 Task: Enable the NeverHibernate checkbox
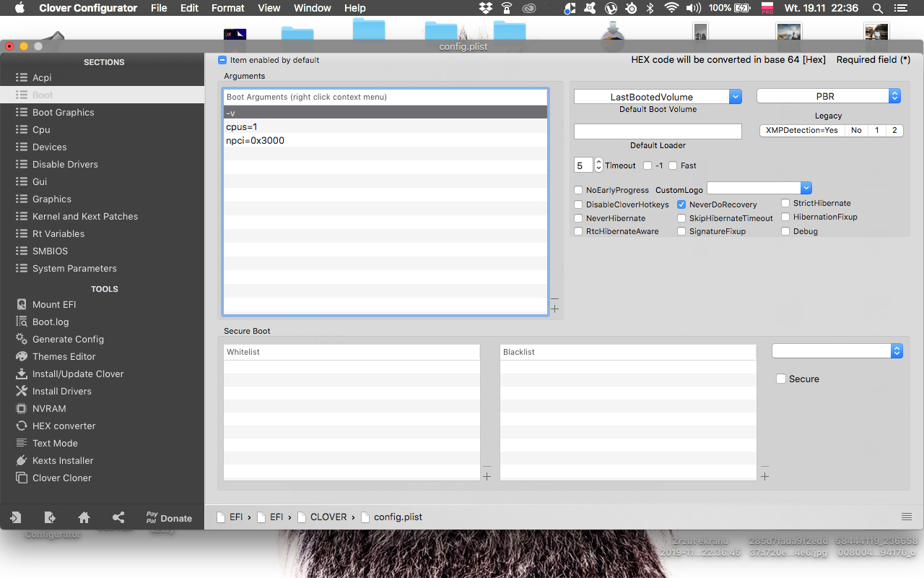pos(578,218)
